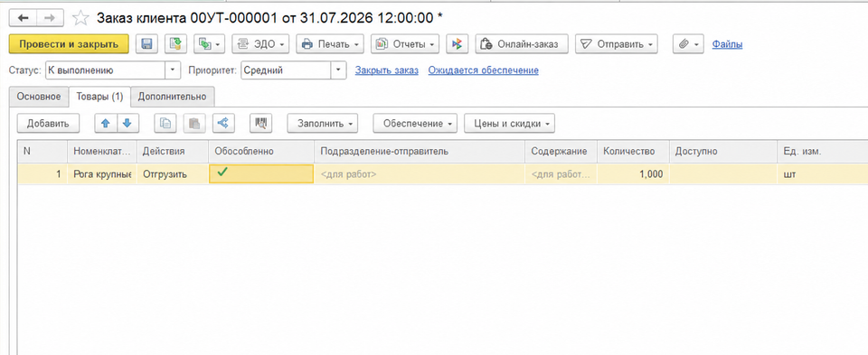868x355 pixels.
Task: Open the Обеспечение menu
Action: pos(415,124)
